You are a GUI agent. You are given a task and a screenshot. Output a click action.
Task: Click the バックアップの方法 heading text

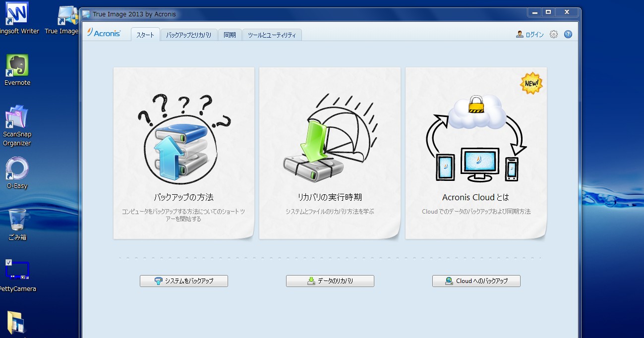(x=183, y=197)
